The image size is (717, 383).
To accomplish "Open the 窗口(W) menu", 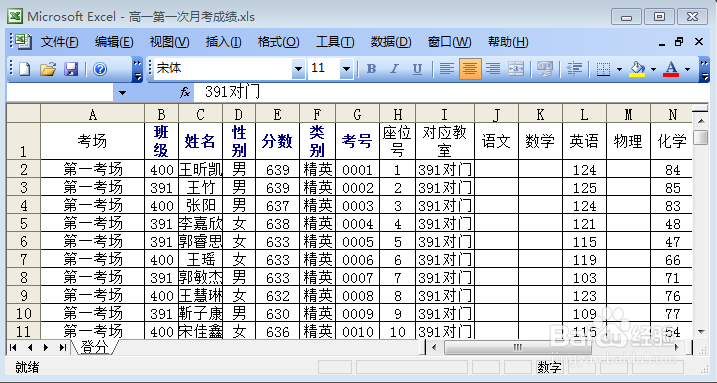I will tap(449, 42).
